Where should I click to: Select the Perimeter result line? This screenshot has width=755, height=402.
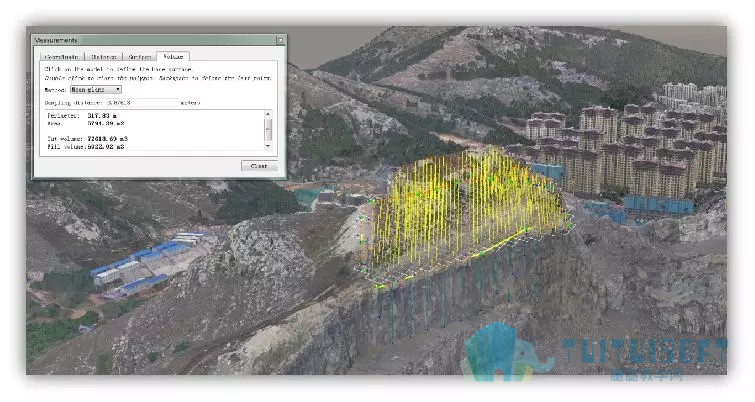tap(82, 116)
